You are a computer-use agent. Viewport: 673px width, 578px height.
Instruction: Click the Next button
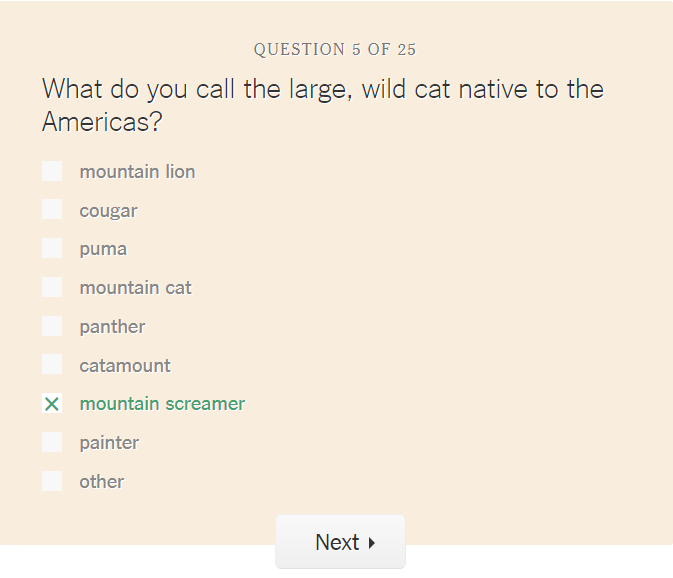[340, 542]
